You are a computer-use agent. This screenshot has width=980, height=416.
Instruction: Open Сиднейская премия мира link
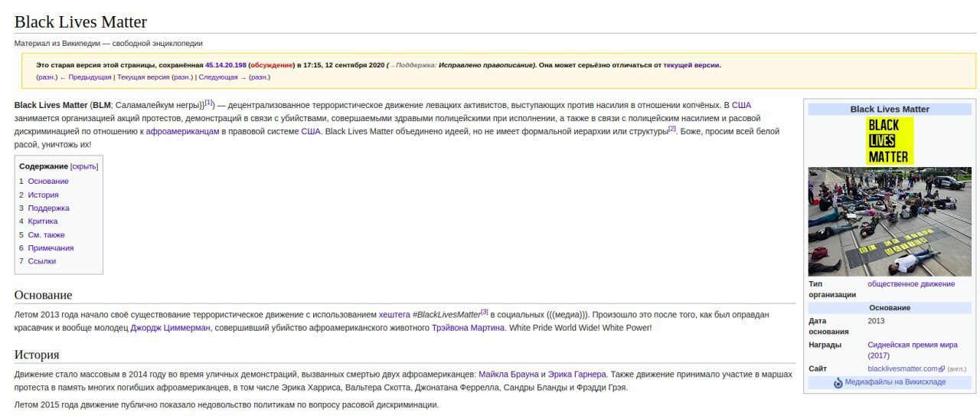(x=913, y=346)
